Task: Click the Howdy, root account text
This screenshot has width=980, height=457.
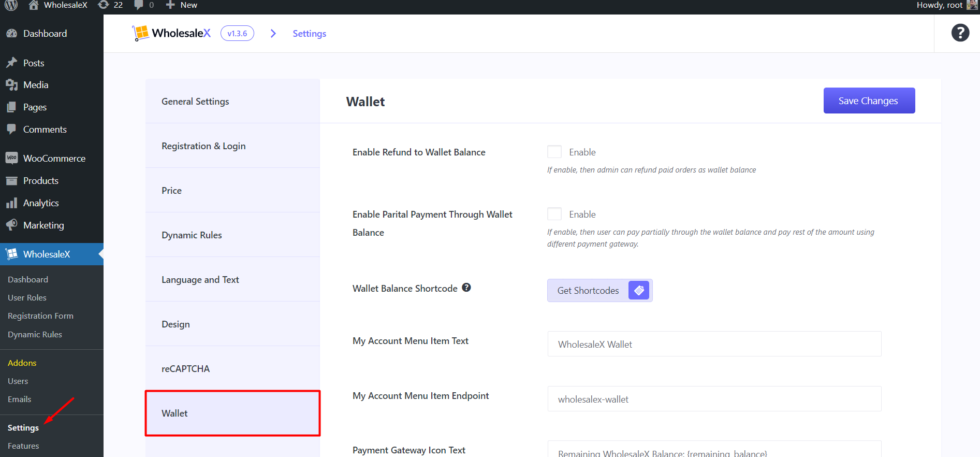Action: (939, 5)
